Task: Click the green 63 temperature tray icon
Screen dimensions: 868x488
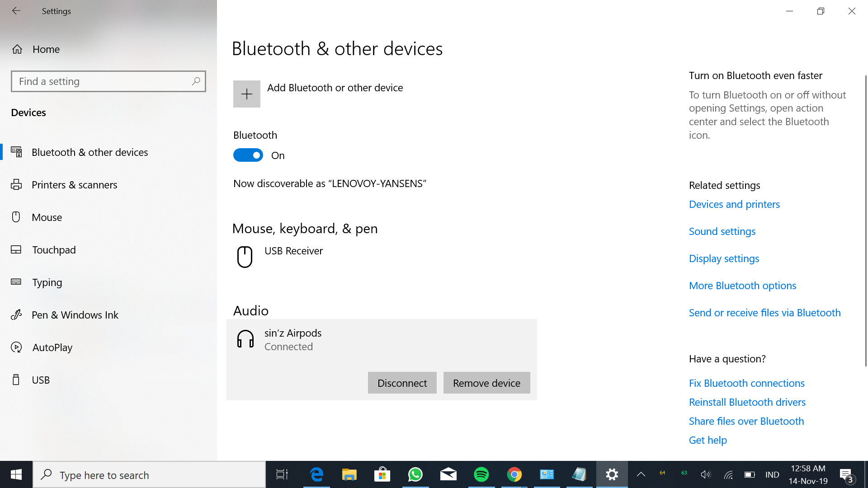Action: click(x=684, y=473)
